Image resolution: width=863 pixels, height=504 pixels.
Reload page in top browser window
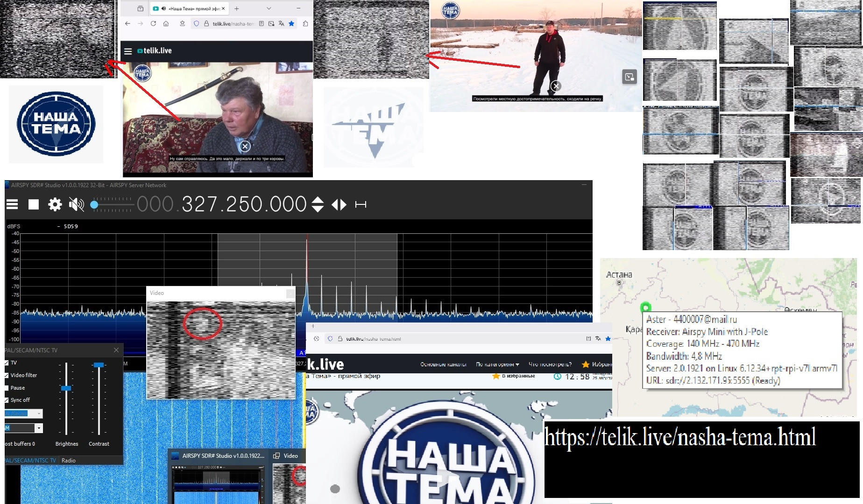point(153,23)
